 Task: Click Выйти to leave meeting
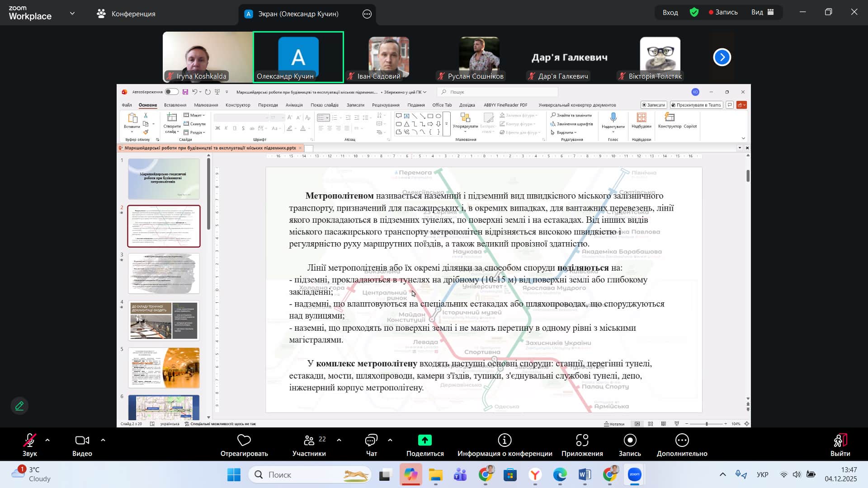tap(840, 440)
